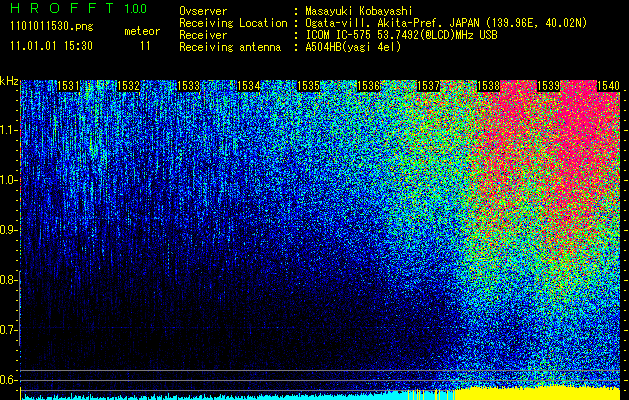Click the 1.0 frequency axis label
The height and width of the screenshot is (400, 629).
pos(8,180)
